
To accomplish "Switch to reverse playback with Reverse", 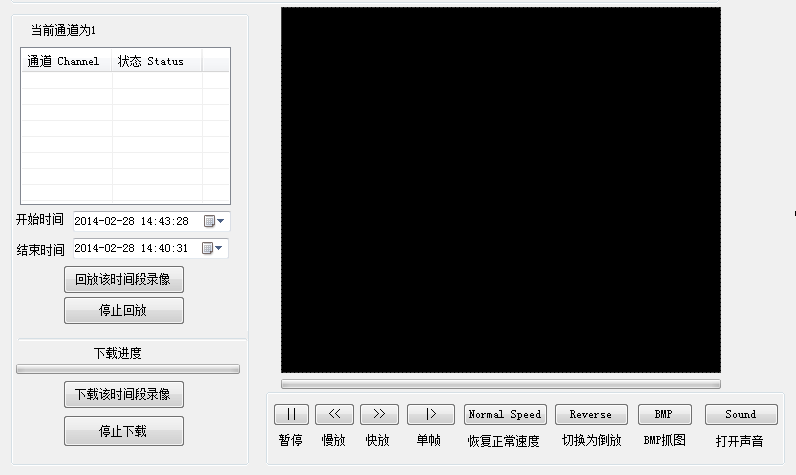I will click(x=590, y=414).
